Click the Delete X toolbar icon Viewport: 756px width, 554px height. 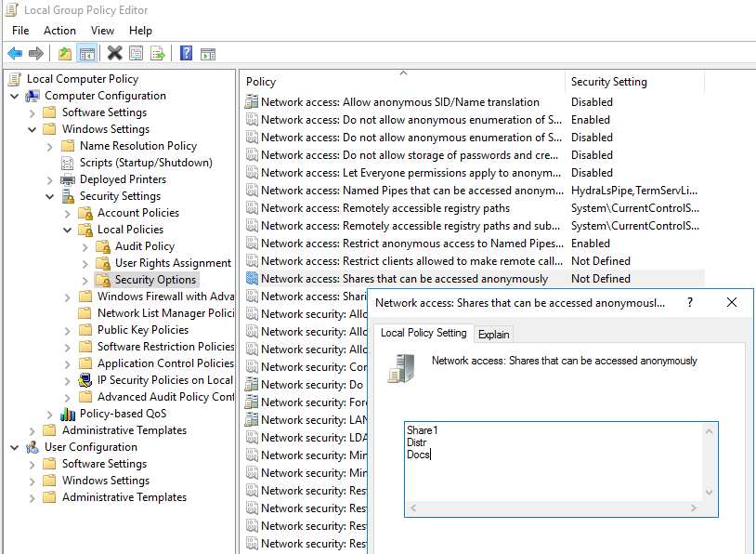click(114, 54)
